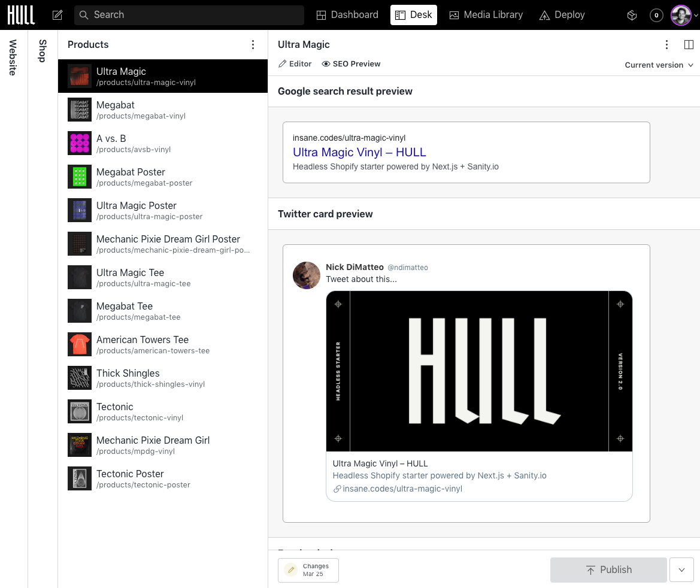Open your profile avatar menu
Viewport: 700px width, 588px height.
(681, 15)
